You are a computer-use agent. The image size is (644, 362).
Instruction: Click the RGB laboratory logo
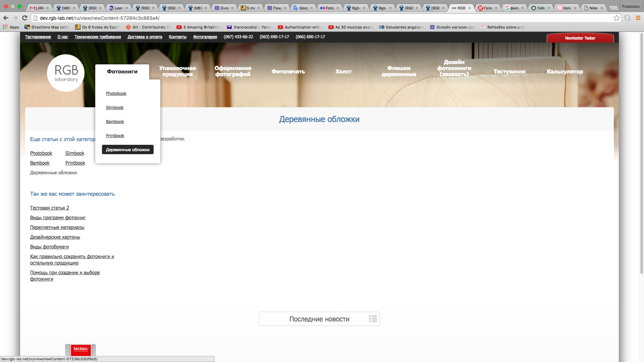click(x=66, y=73)
